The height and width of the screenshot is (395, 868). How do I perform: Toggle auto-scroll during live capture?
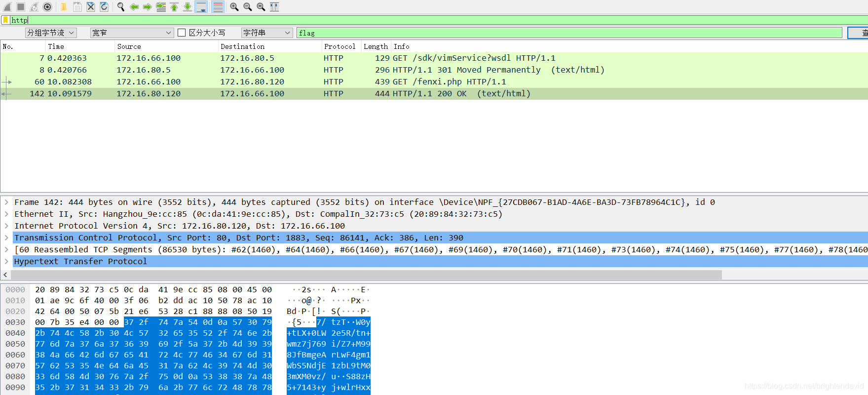point(201,6)
